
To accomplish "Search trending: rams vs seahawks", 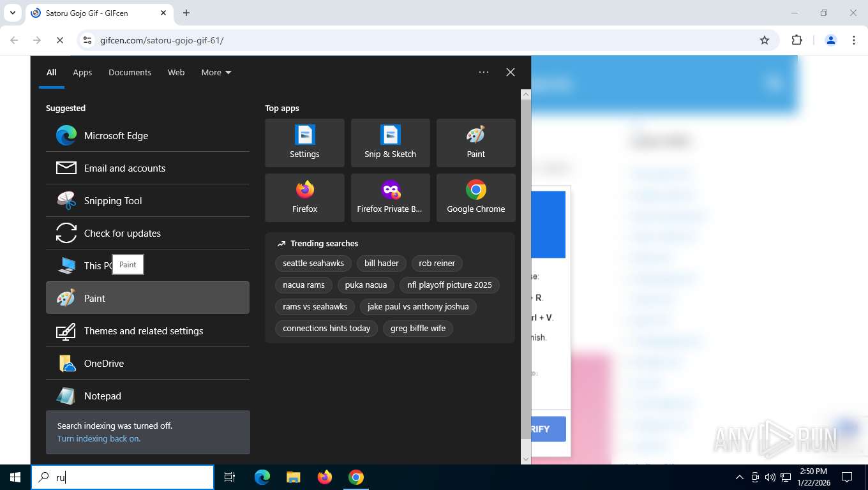I will pos(315,307).
